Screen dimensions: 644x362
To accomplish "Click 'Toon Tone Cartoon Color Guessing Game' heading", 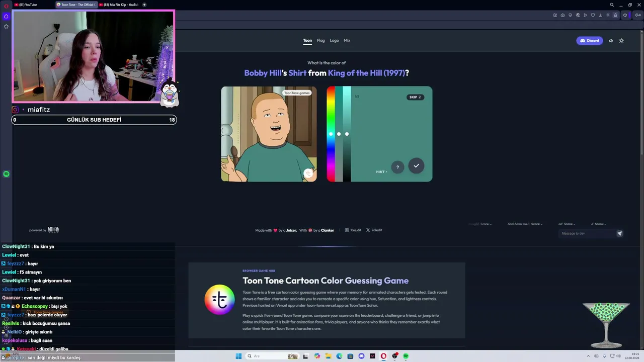I will 326,281.
